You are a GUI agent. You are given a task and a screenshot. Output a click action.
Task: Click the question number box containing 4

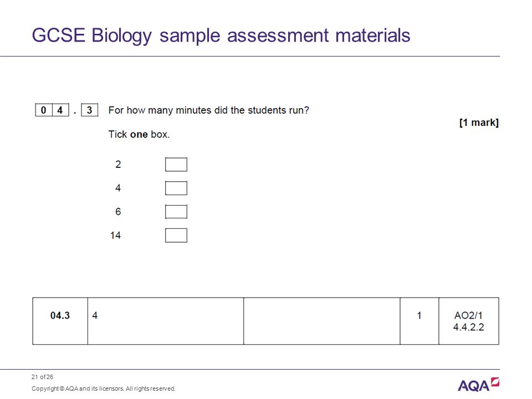(60, 110)
